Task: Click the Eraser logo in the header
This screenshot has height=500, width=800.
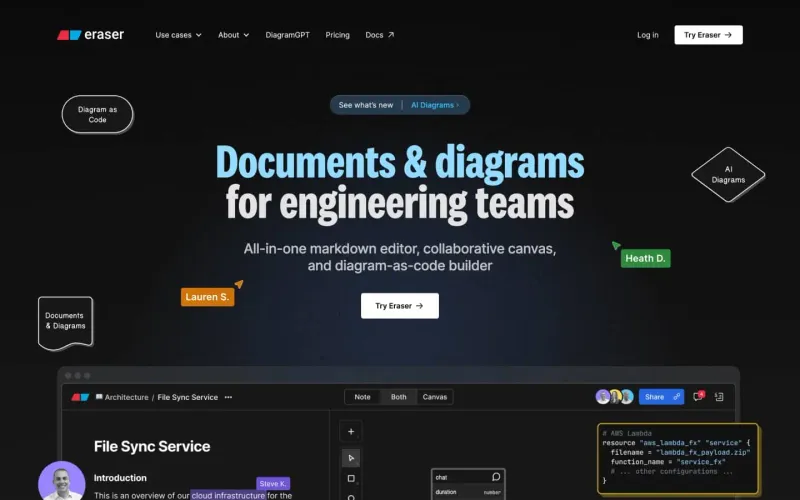Action: (x=90, y=35)
